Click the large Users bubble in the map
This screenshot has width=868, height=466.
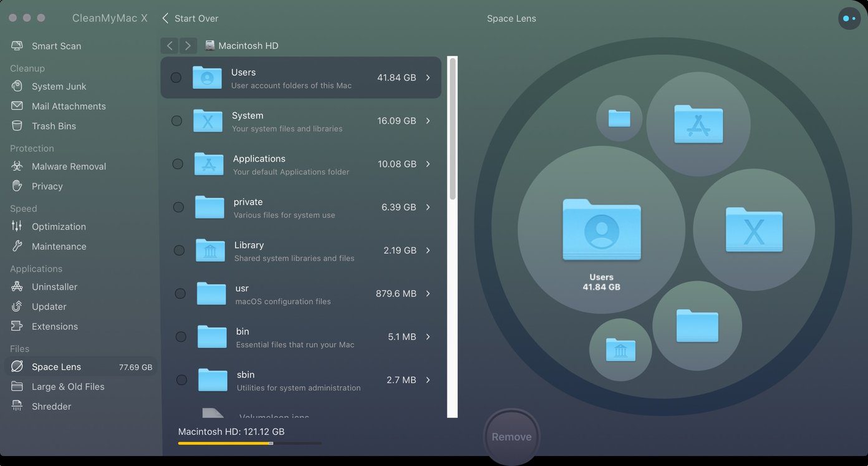click(601, 230)
